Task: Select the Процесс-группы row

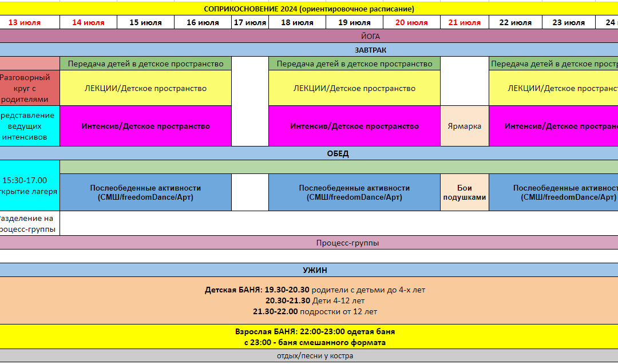Action: coord(309,243)
